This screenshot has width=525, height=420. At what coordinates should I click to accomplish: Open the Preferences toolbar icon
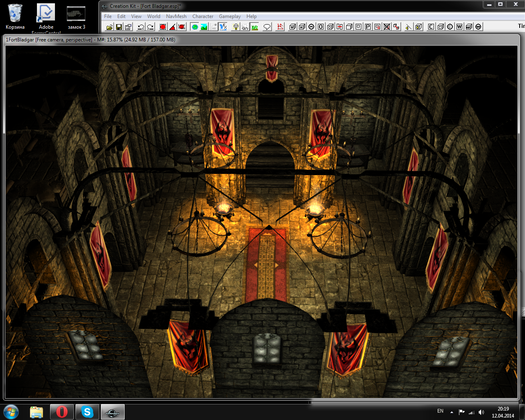[x=128, y=27]
